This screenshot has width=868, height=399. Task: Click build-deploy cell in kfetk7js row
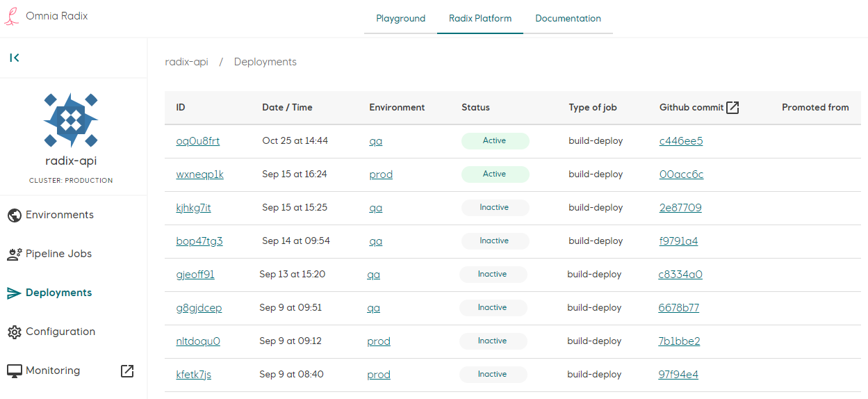pyautogui.click(x=594, y=375)
